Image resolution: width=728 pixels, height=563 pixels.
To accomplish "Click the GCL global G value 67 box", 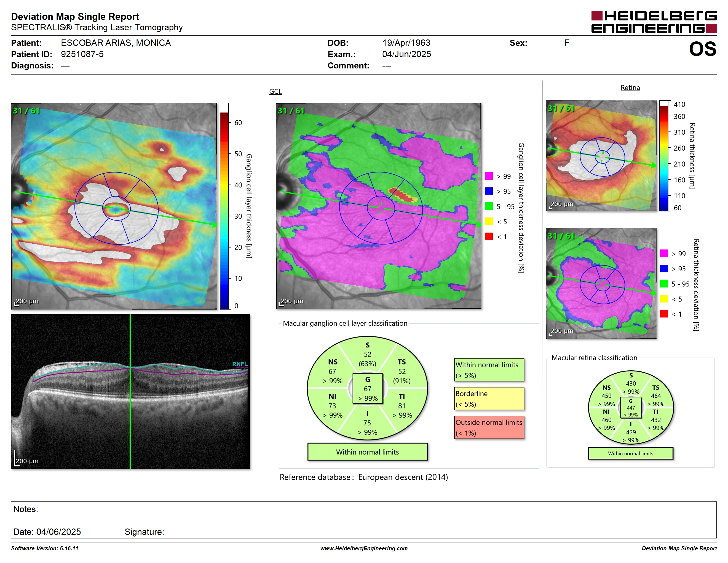I will click(x=368, y=389).
